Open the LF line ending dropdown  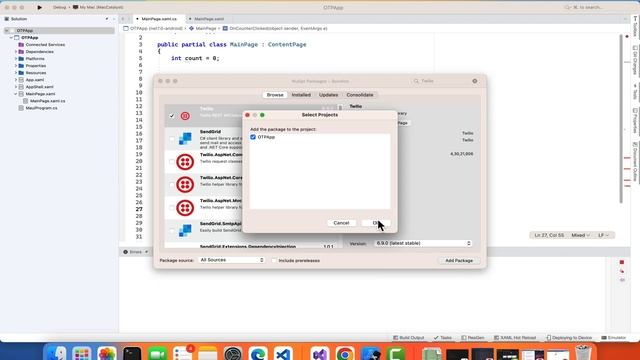click(x=603, y=235)
